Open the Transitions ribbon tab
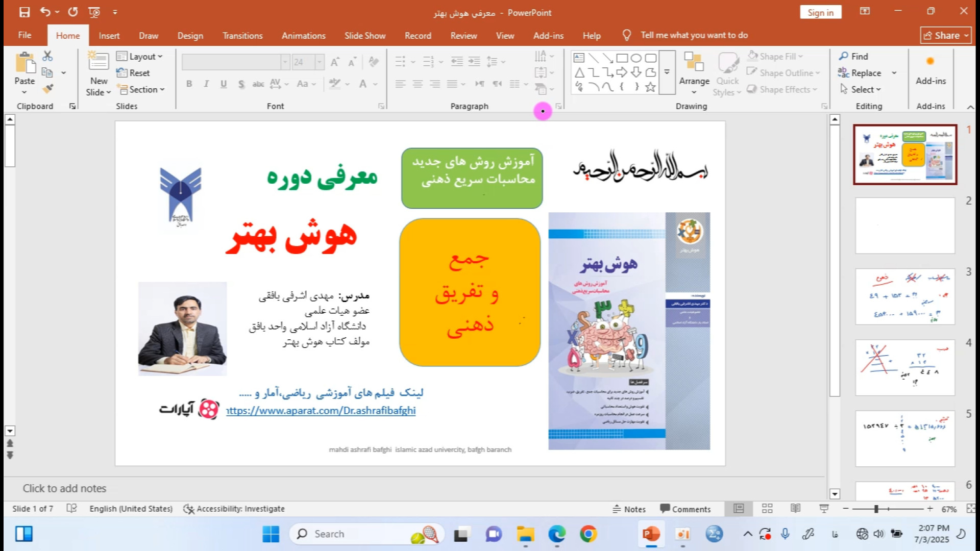This screenshot has height=551, width=980. coord(242,36)
